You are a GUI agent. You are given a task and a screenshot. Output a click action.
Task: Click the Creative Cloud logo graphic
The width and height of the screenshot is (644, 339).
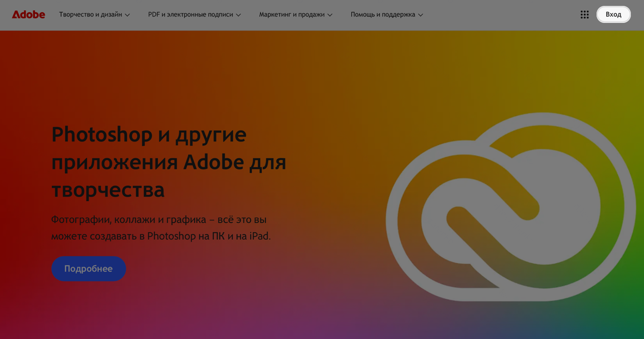tap(511, 207)
